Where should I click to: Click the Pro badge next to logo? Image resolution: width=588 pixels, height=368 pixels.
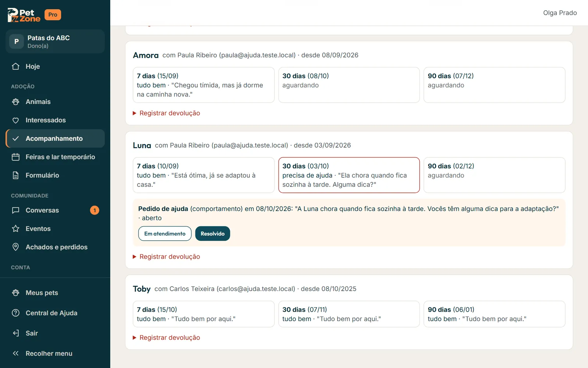(x=53, y=15)
